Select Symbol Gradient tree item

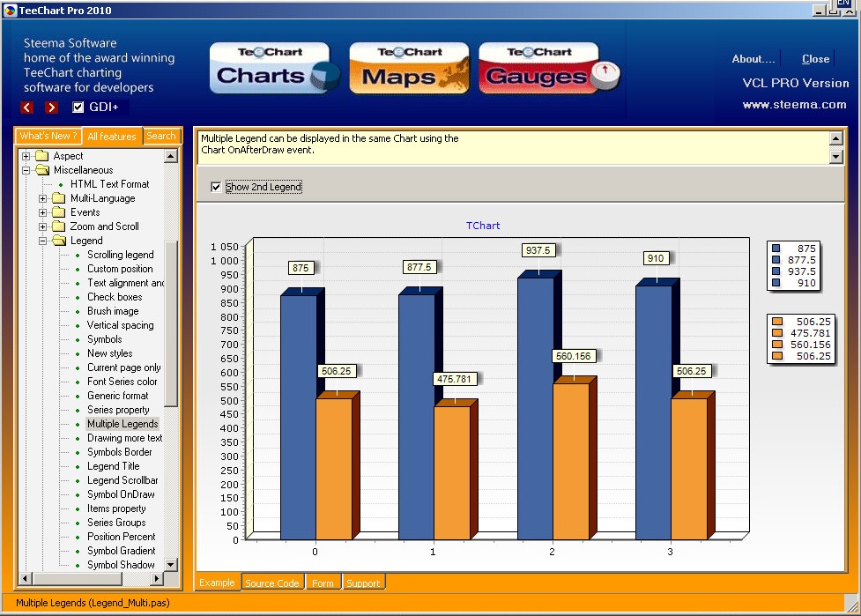122,551
